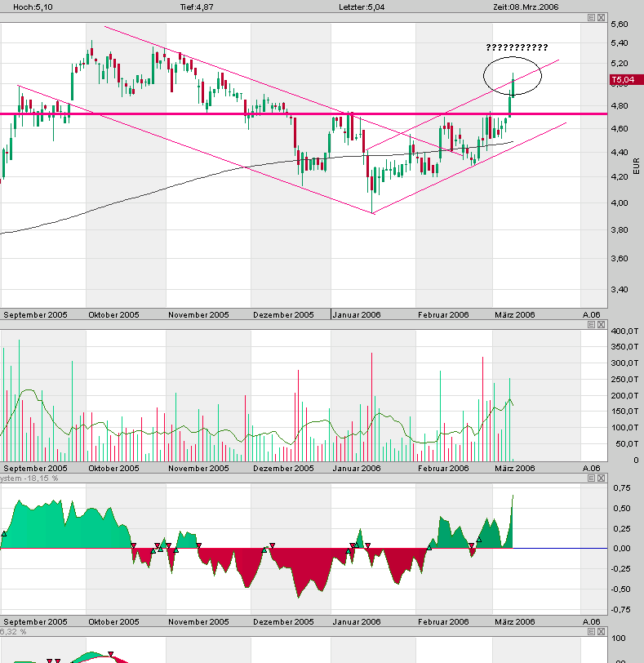644x663 pixels.
Task: Click the System -18,15 % panel title
Action: coord(29,478)
